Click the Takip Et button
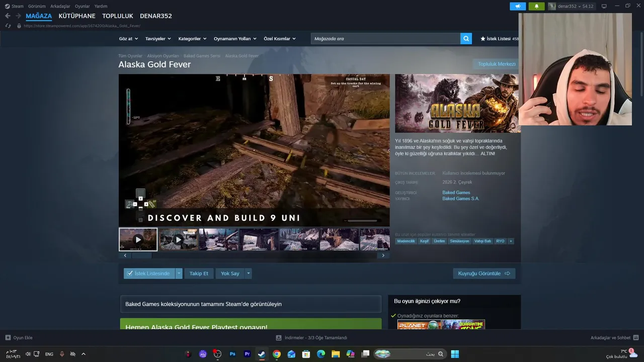Image resolution: width=644 pixels, height=362 pixels. click(x=199, y=274)
